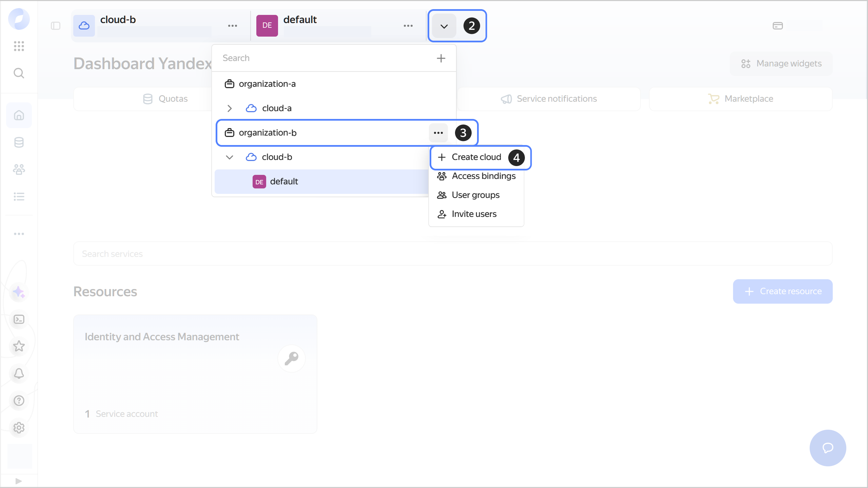Viewport: 868px width, 488px height.
Task: Select the default folder in tree
Action: (x=284, y=182)
